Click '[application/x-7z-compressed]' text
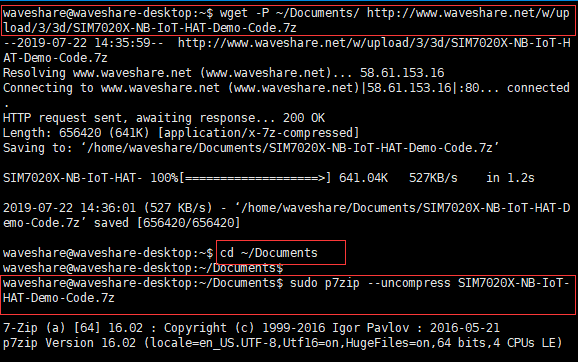The image size is (578, 362). pos(258,133)
